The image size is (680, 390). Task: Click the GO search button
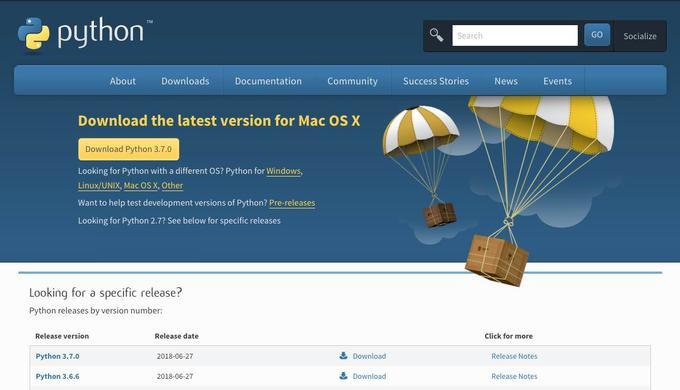click(597, 35)
